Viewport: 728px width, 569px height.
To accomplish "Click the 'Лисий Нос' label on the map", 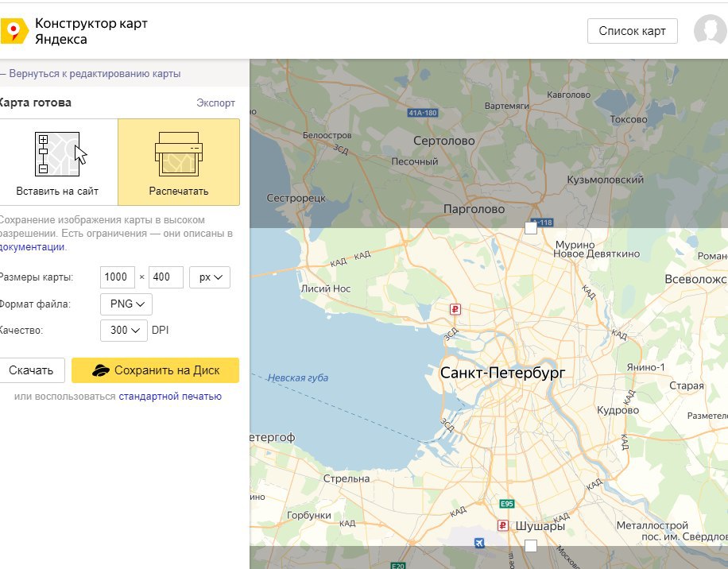I will click(326, 288).
